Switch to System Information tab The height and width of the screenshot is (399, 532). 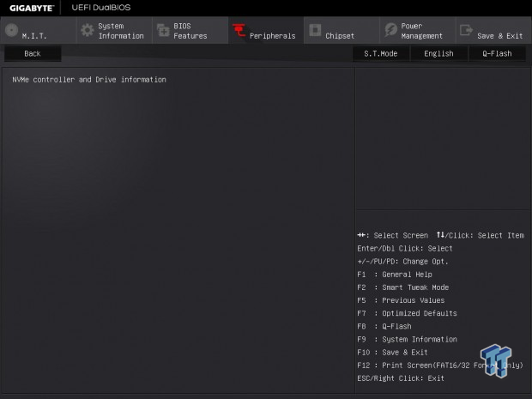[114, 31]
